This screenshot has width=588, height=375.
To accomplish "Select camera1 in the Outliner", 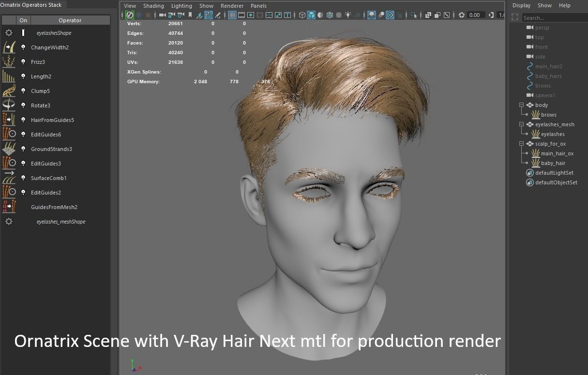I will [545, 95].
